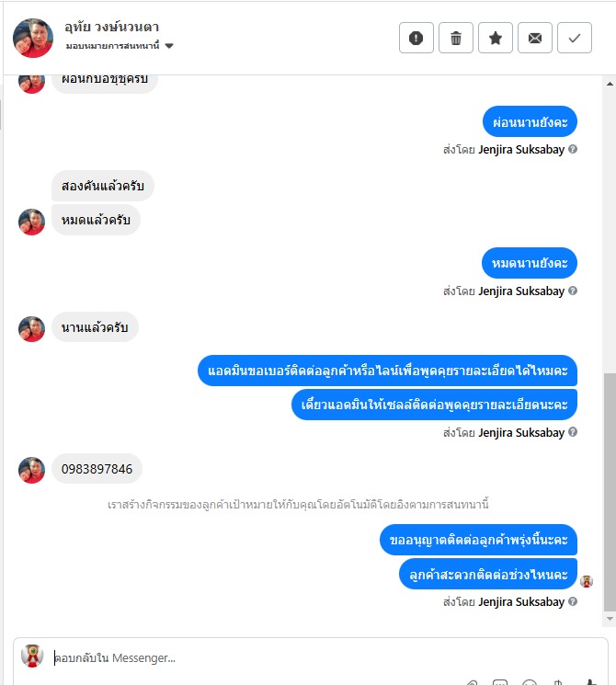Screen dimensions: 616x685
Task: Mark conversation for follow-up with the star icon
Action: (x=496, y=38)
